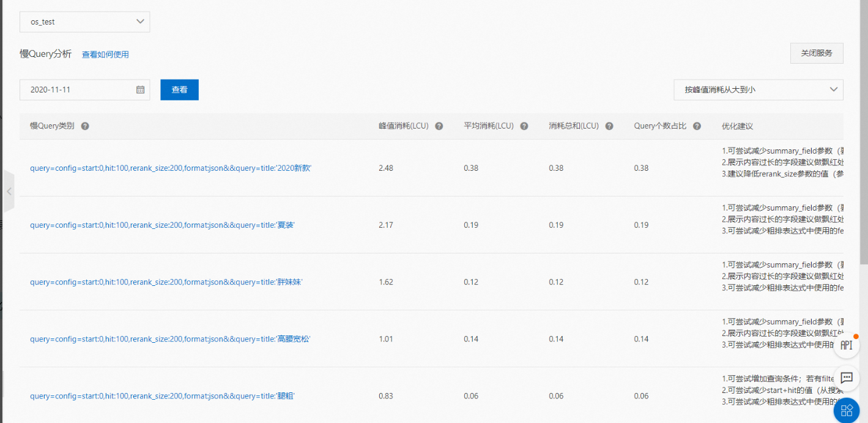Open the chat feedback floating icon
Viewport: 868px width, 423px height.
(847, 378)
